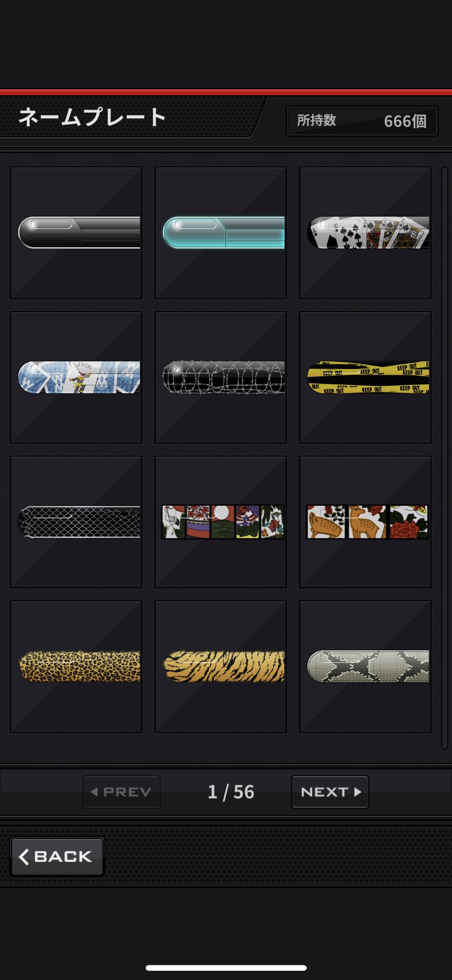Click the NEXT arrow triangle
Viewport: 452px width, 980px height.
(x=357, y=792)
